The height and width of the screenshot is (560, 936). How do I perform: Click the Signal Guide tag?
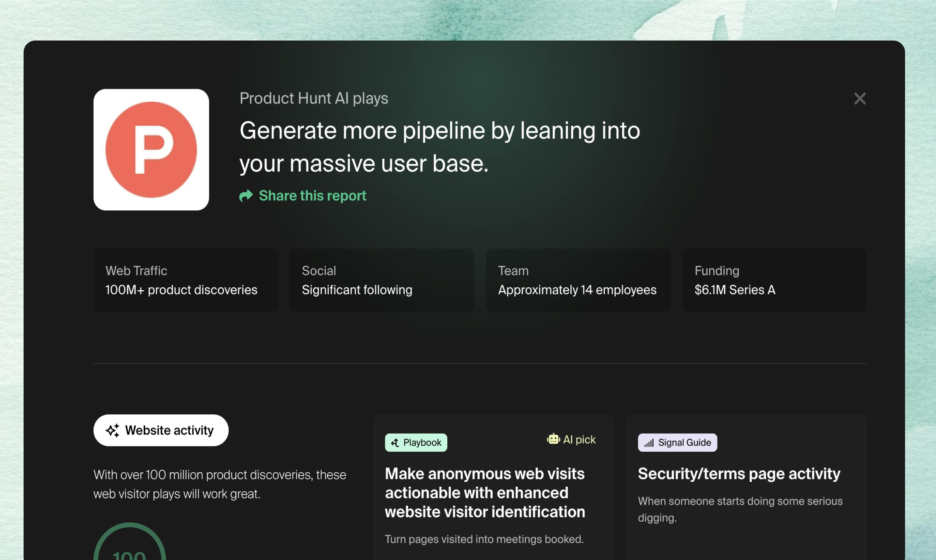tap(677, 442)
